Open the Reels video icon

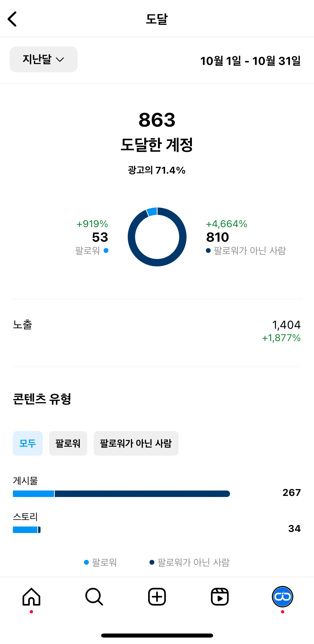(x=220, y=597)
